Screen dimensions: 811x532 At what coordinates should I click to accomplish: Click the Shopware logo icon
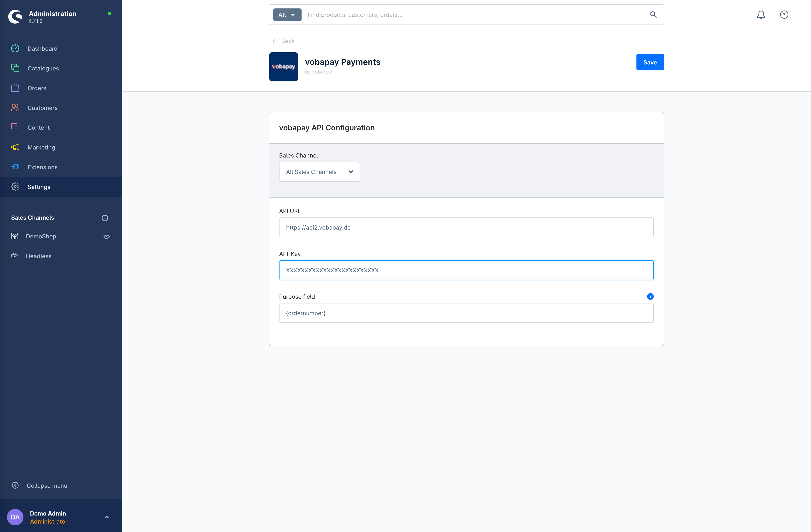tap(15, 16)
